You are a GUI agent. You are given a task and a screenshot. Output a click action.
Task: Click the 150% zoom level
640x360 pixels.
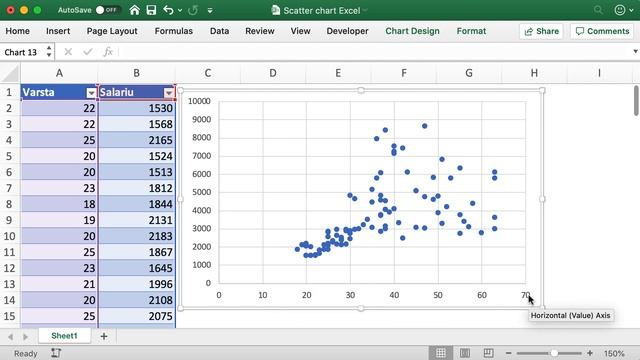(614, 353)
